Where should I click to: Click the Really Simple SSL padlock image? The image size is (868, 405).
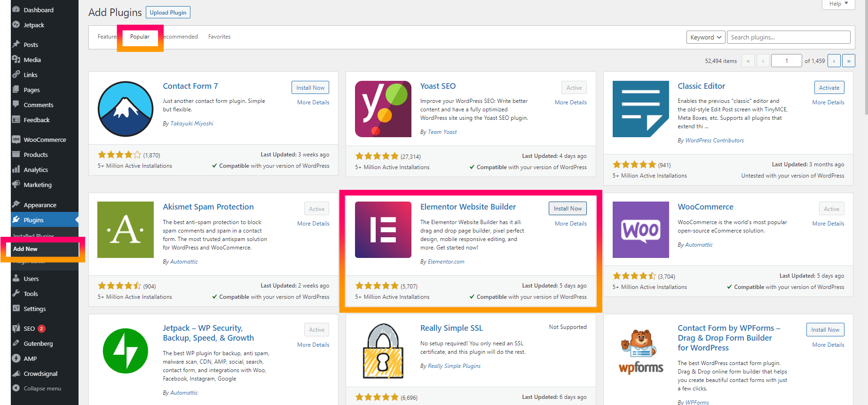click(383, 351)
